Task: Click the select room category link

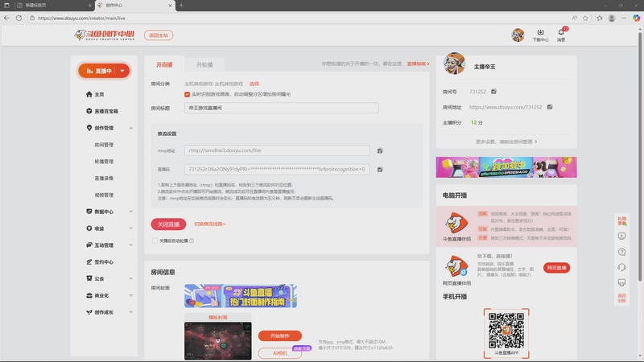Action: [x=254, y=84]
